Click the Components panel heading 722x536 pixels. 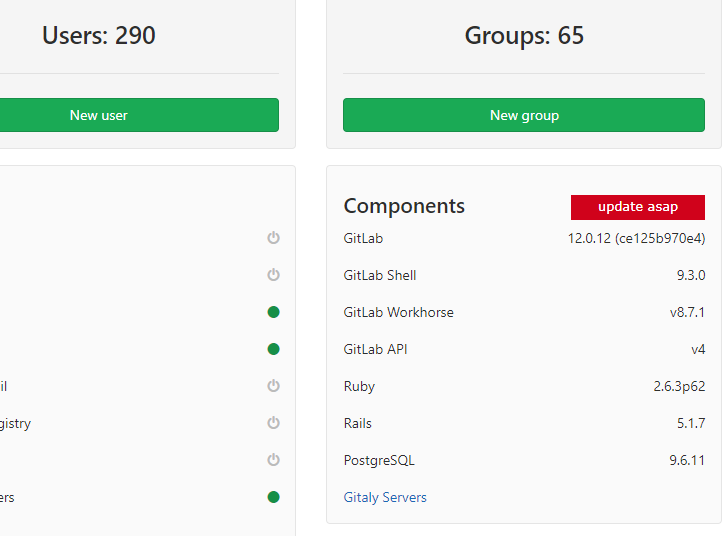[x=404, y=206]
